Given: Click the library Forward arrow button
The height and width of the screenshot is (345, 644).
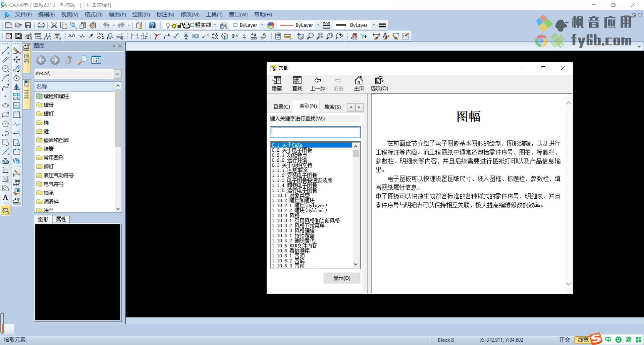Looking at the screenshot, I should click(55, 60).
